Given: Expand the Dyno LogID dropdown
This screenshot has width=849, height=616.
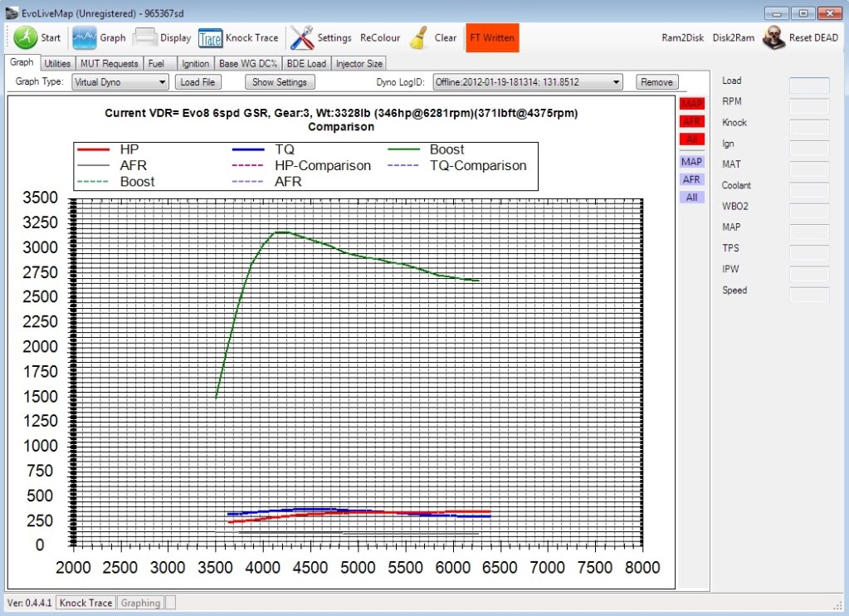Looking at the screenshot, I should [x=528, y=82].
